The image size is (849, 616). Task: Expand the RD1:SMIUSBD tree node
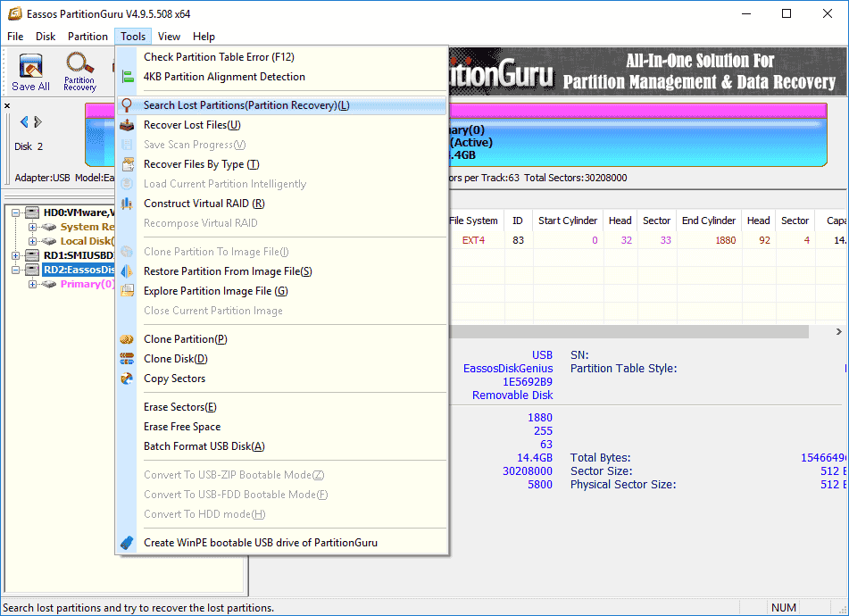pyautogui.click(x=16, y=255)
